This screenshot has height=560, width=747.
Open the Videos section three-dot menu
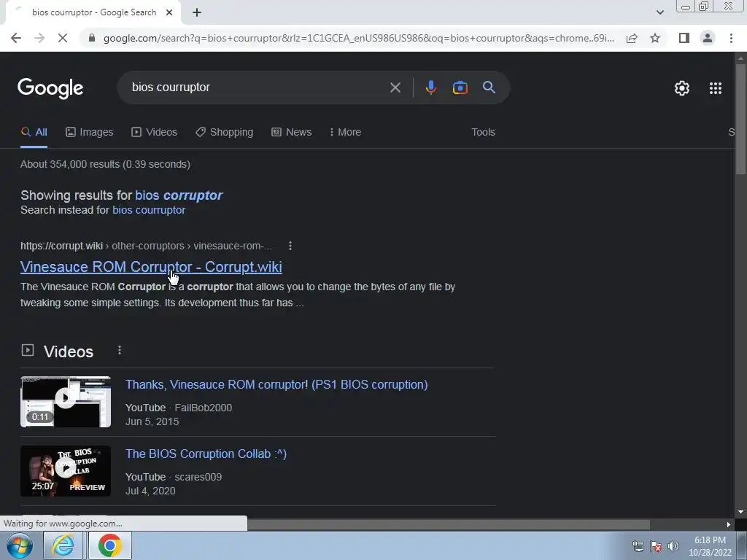click(x=120, y=351)
